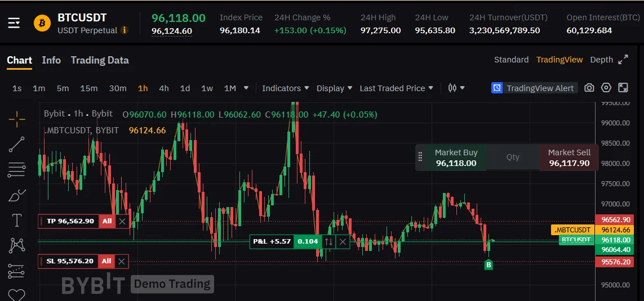
Task: Select the 4h timeframe
Action: coord(164,88)
